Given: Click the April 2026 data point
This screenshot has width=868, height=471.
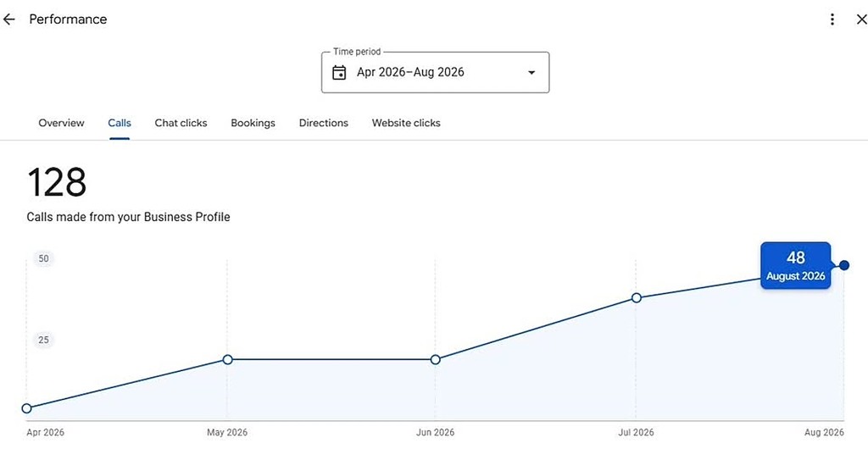Looking at the screenshot, I should point(26,408).
